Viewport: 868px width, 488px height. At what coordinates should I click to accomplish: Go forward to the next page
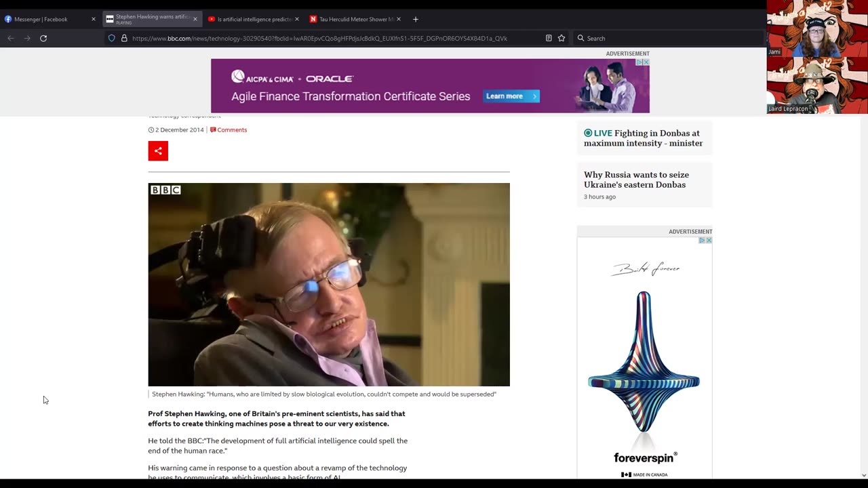coord(27,38)
